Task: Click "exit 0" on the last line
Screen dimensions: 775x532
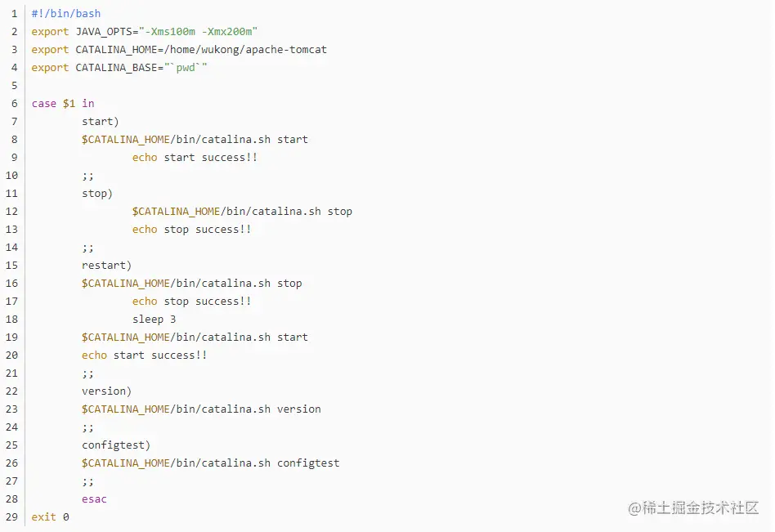Action: [50, 517]
